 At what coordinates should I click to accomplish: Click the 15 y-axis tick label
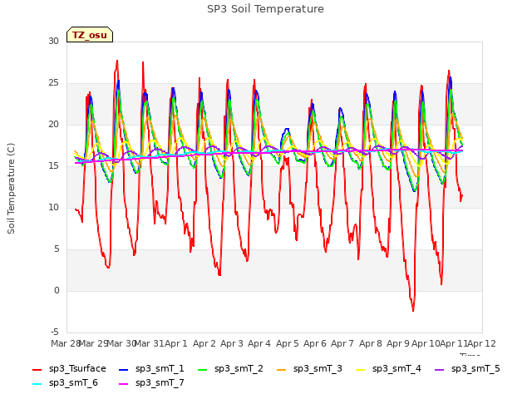53,166
